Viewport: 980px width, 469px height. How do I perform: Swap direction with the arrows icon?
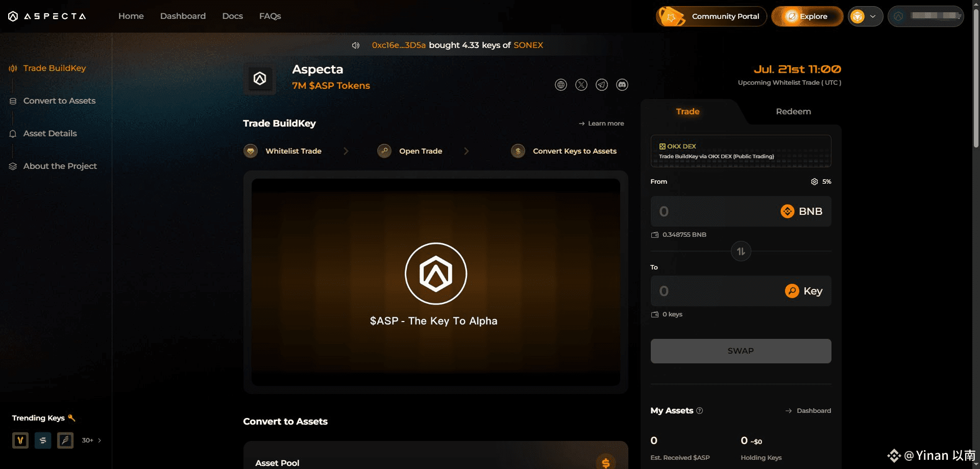click(741, 251)
